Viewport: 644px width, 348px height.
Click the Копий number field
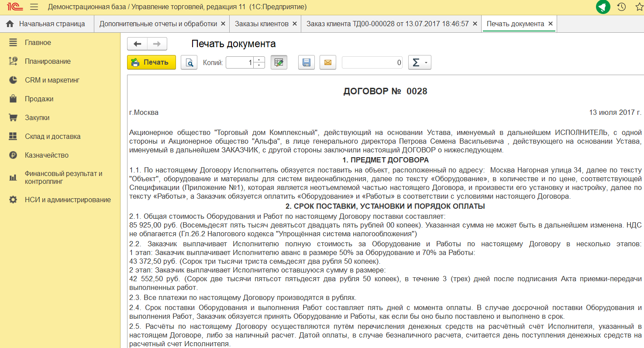[x=240, y=62]
